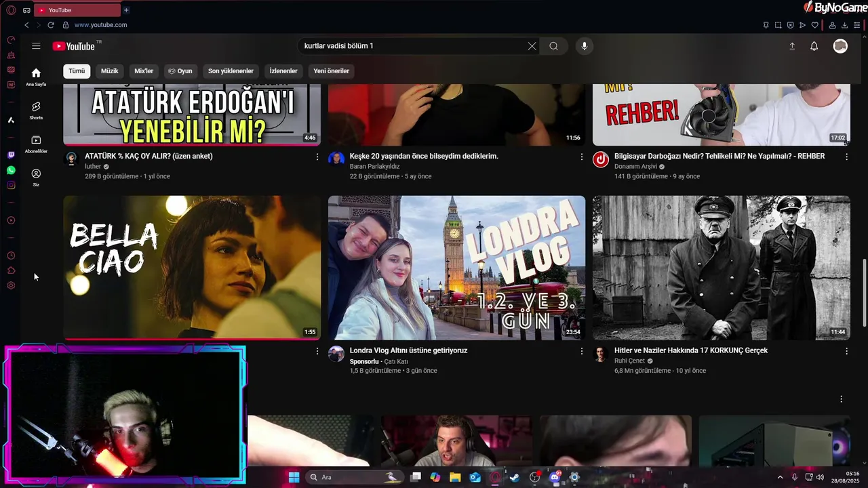Start voice search with the microphone
This screenshot has width=868, height=488.
pyautogui.click(x=585, y=46)
